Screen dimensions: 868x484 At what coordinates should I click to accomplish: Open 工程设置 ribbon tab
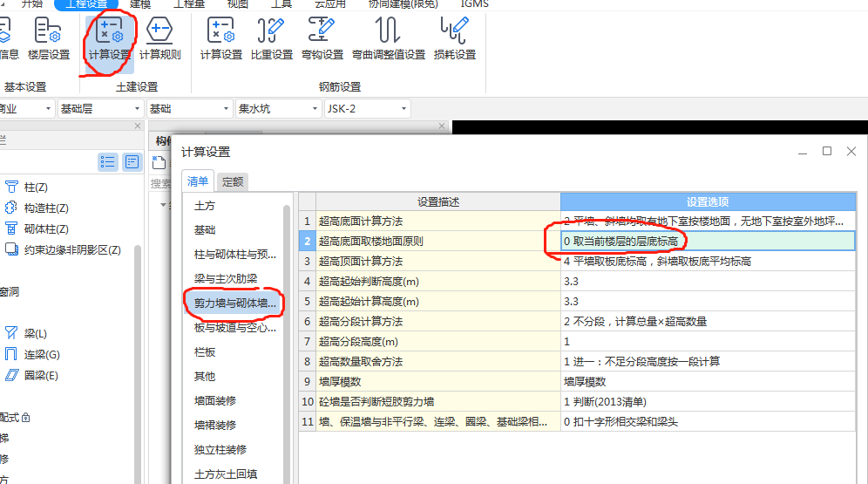pos(86,4)
